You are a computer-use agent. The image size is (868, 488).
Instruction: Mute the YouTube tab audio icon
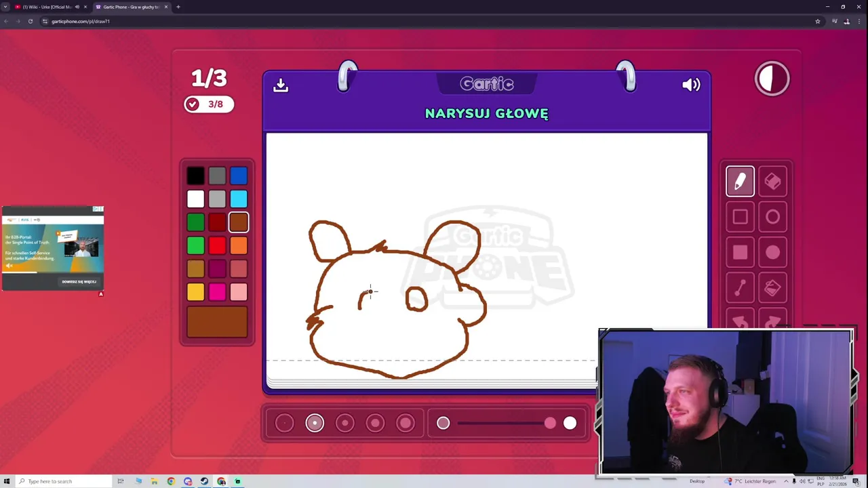[x=77, y=7]
